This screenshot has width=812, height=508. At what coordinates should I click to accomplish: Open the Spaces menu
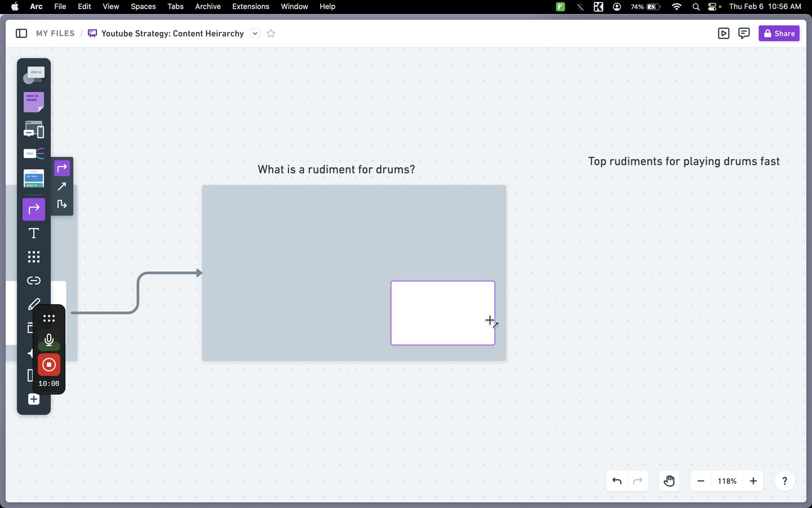[143, 7]
